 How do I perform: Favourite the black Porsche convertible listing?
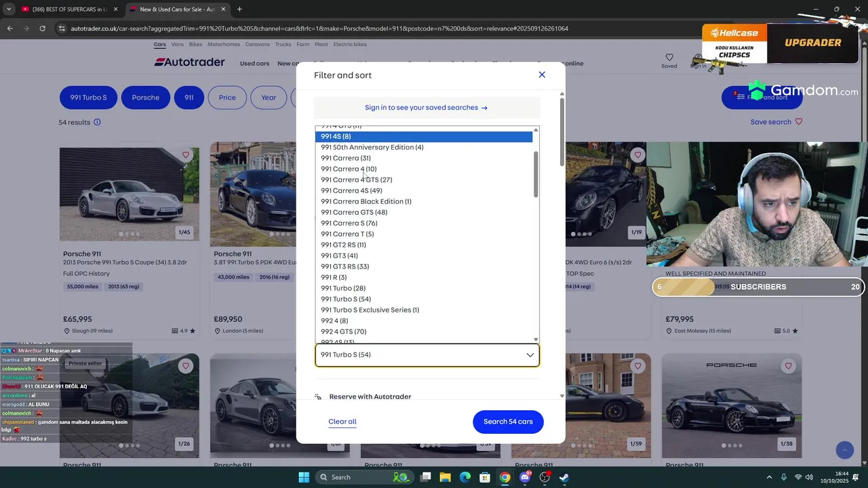[788, 366]
